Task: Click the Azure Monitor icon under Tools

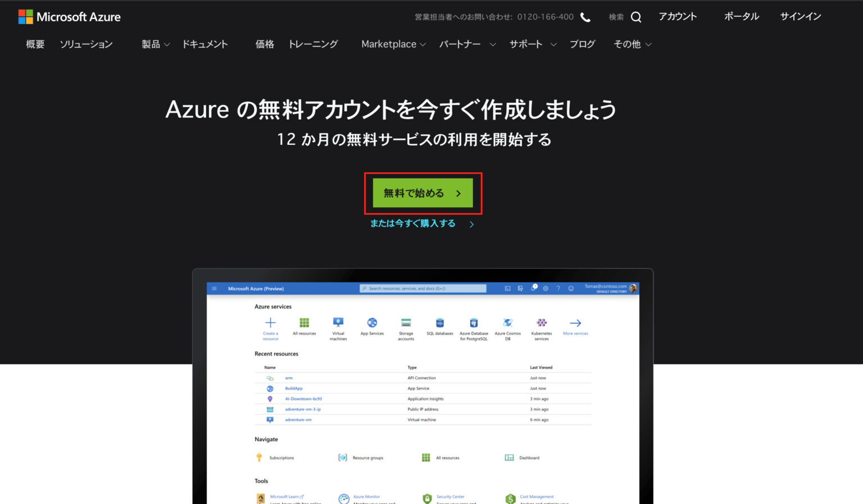Action: [343, 498]
